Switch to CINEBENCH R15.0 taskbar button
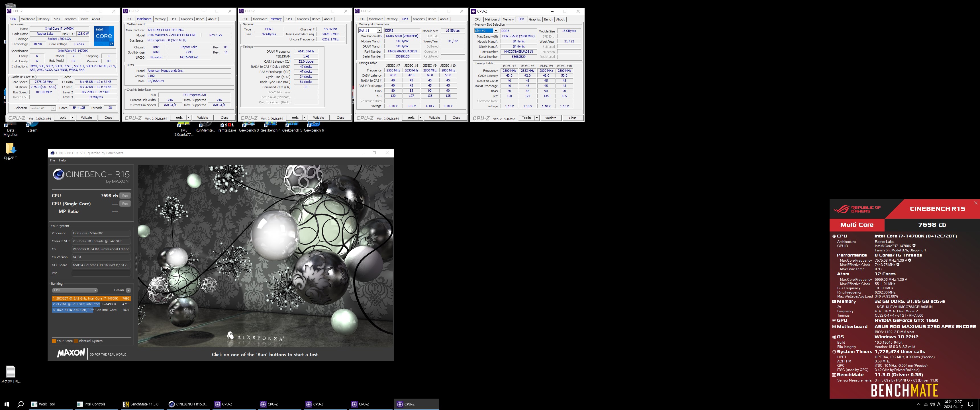The width and height of the screenshot is (980, 410). (188, 404)
